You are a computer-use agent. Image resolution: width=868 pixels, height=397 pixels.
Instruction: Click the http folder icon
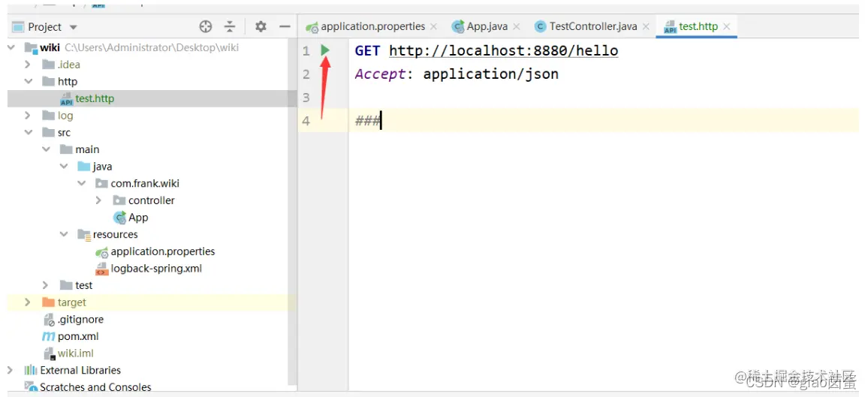click(x=49, y=82)
